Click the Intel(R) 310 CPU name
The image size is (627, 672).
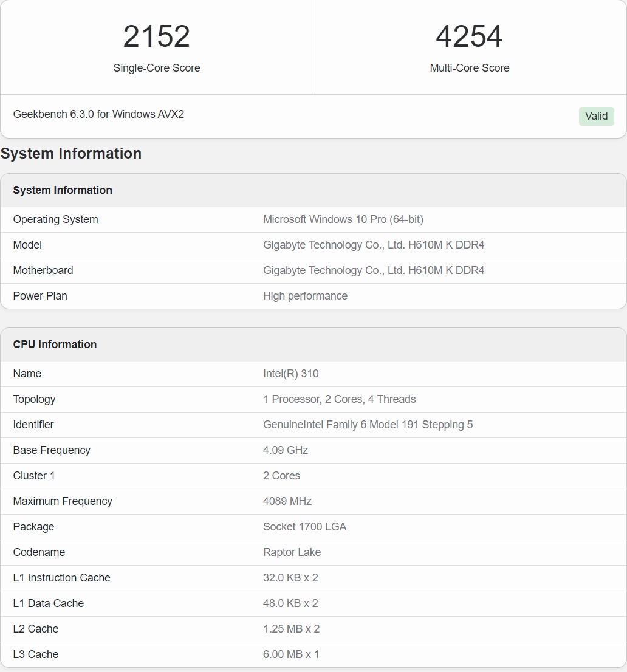click(x=290, y=374)
